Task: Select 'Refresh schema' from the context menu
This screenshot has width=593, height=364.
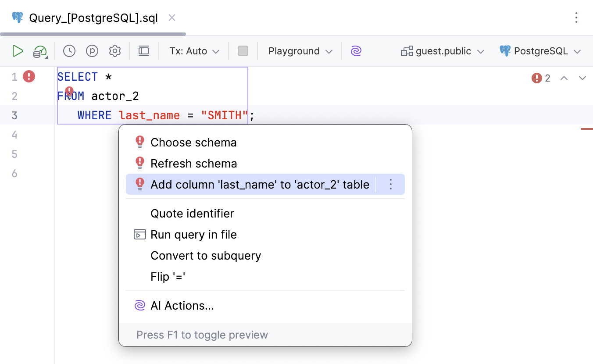Action: coord(193,163)
